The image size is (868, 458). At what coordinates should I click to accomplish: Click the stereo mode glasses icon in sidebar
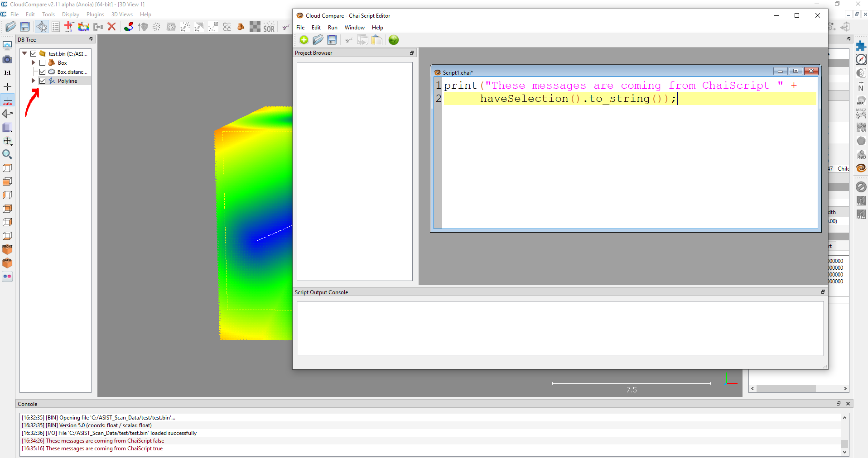click(7, 277)
